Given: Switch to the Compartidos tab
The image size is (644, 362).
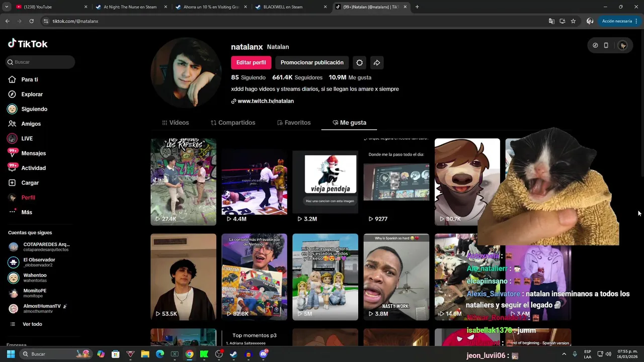Looking at the screenshot, I should (233, 123).
